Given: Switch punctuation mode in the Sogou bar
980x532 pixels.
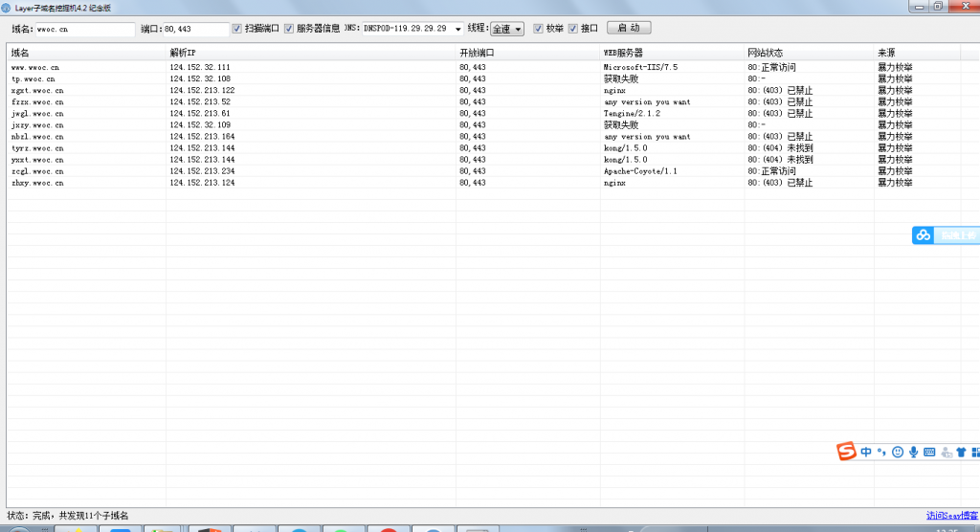Looking at the screenshot, I should [x=881, y=452].
